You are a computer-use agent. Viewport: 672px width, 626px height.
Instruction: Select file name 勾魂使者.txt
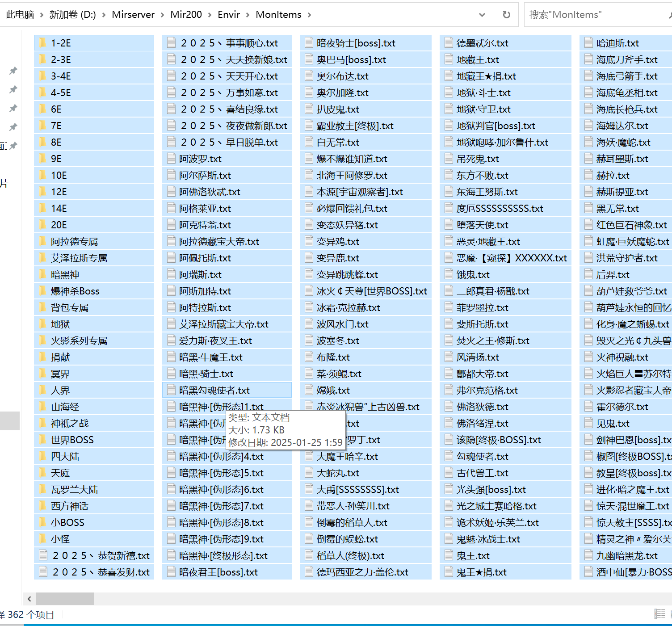point(483,456)
